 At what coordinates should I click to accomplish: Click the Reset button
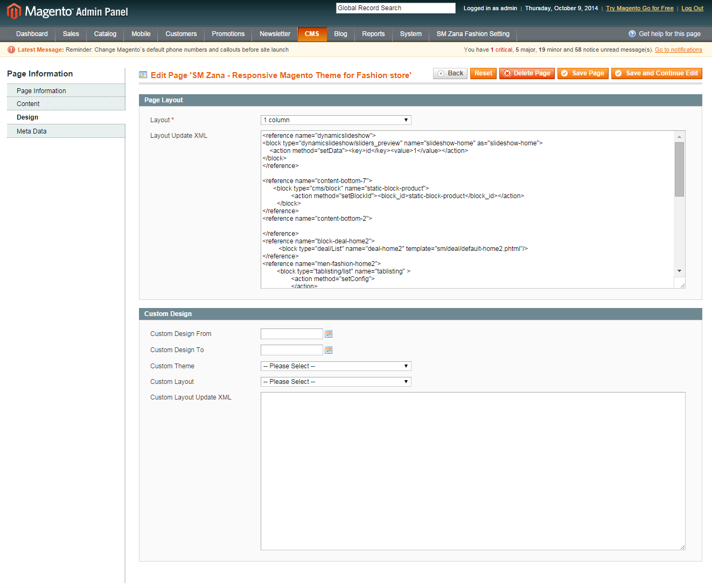tap(483, 73)
